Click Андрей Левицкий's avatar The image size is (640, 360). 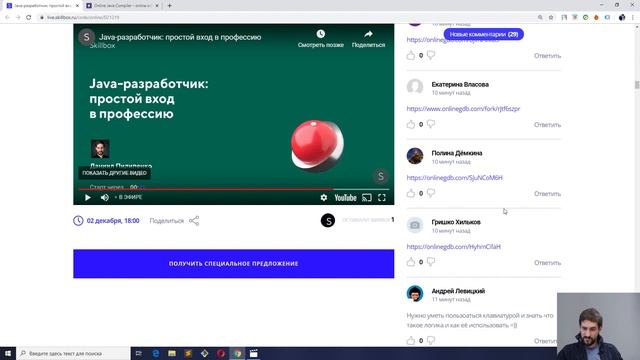point(415,293)
